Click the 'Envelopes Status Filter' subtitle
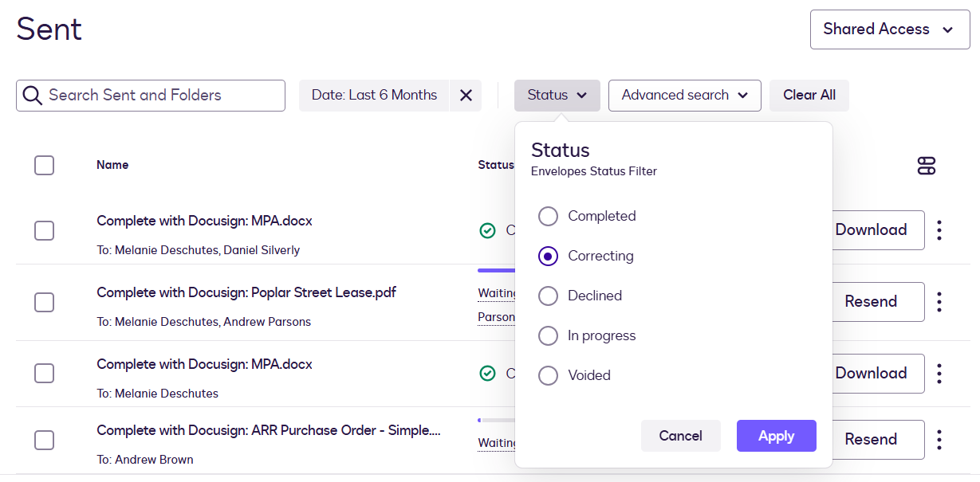This screenshot has height=482, width=980. point(594,171)
